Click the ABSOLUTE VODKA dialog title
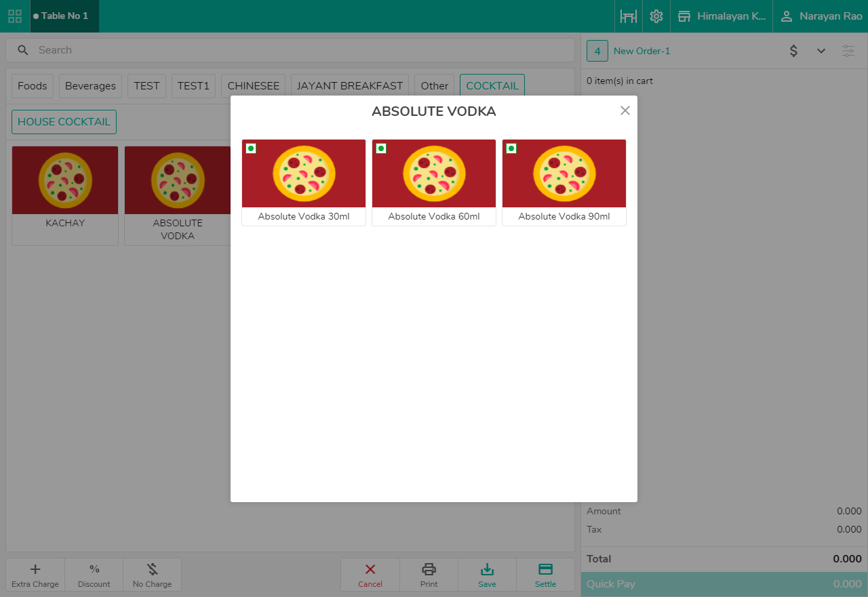The height and width of the screenshot is (597, 868). pos(434,112)
